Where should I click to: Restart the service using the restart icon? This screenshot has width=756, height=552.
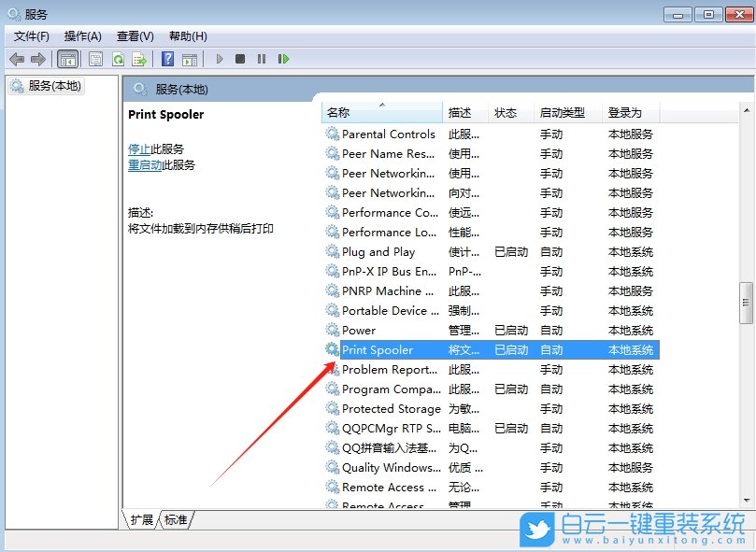(284, 59)
